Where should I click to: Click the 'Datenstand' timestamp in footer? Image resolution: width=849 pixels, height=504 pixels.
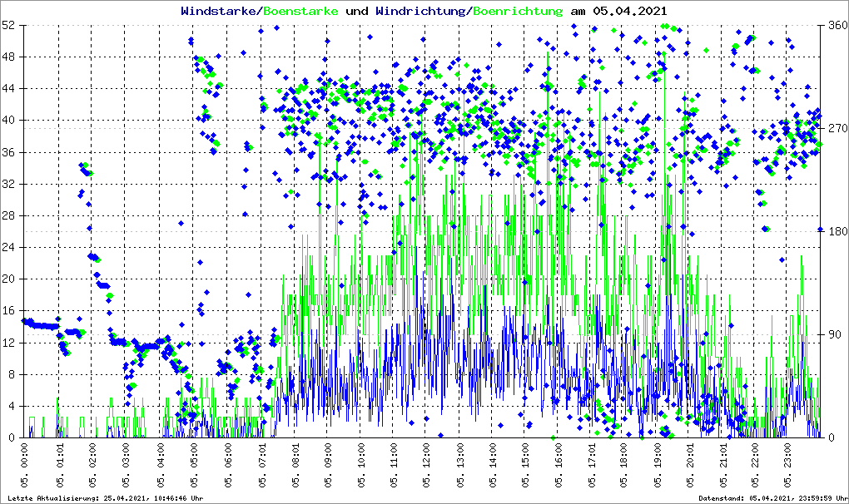pyautogui.click(x=776, y=498)
